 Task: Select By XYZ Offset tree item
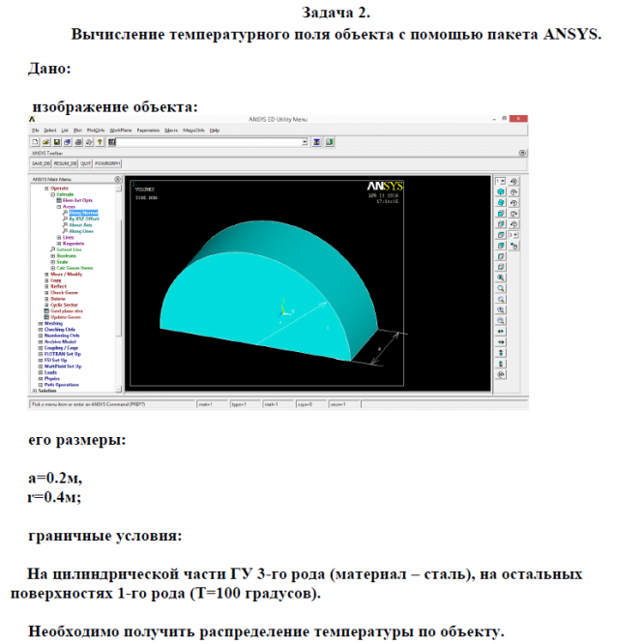(84, 219)
